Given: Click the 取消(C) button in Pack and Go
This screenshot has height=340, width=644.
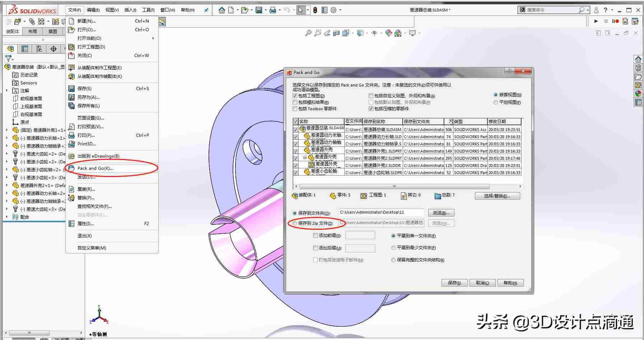Looking at the screenshot, I should click(x=482, y=283).
